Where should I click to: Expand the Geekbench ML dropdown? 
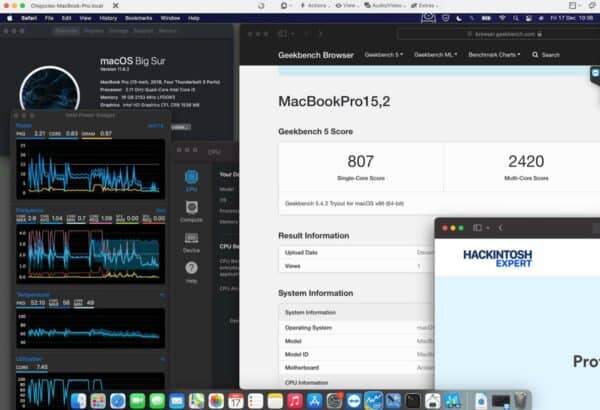coord(435,55)
